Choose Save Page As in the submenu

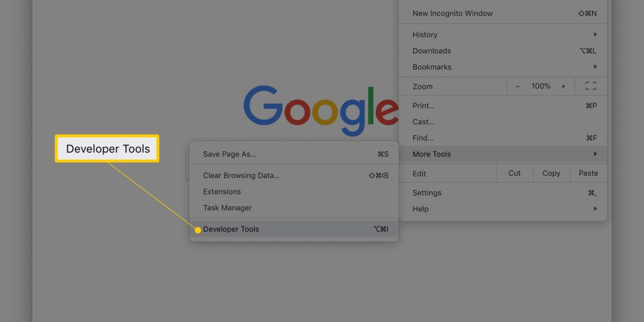(x=294, y=154)
